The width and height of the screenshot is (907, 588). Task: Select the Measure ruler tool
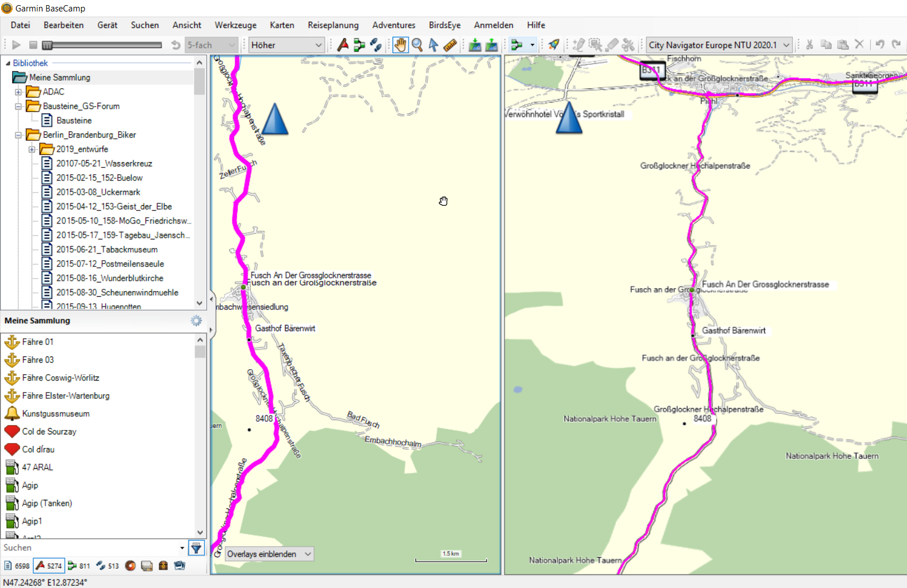[450, 45]
